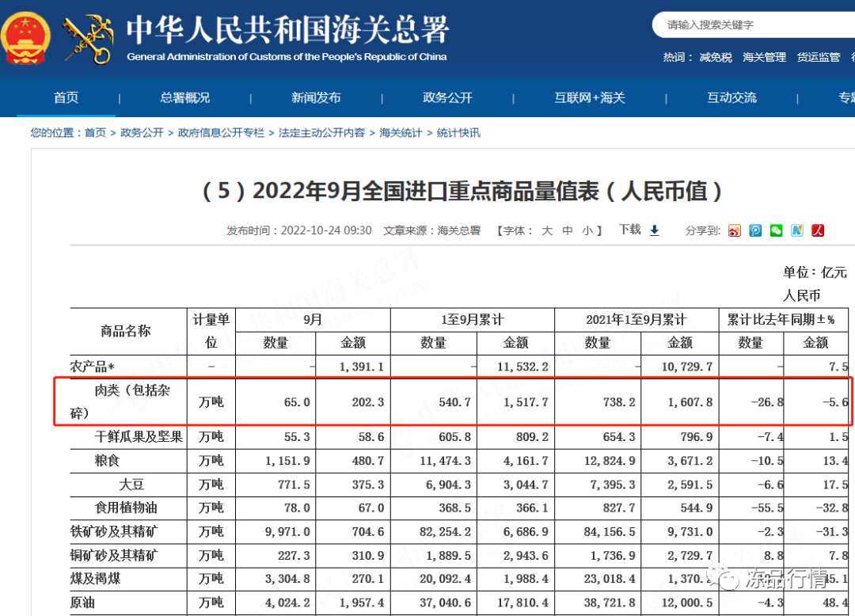This screenshot has width=855, height=616.
Task: Set font size to medium (中)
Action: pyautogui.click(x=568, y=230)
